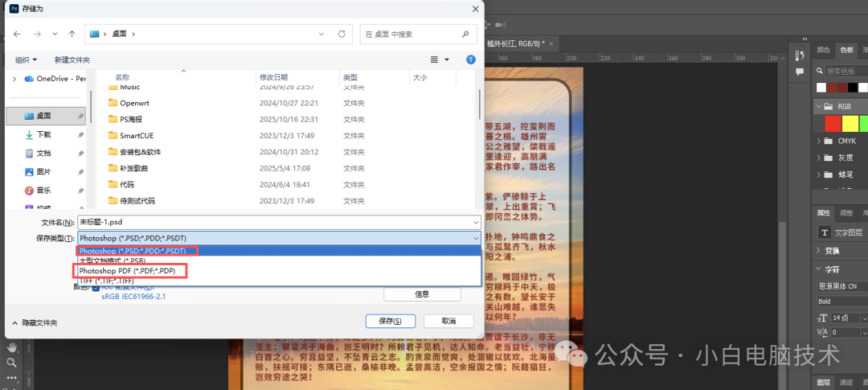The image size is (868, 390).
Task: Choose Photoshop PDF (*.PDF;*.PDP) format
Action: click(x=278, y=271)
